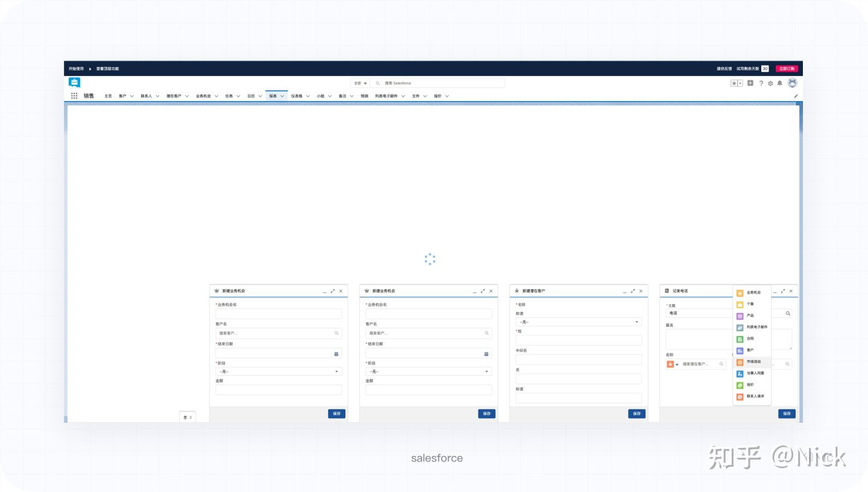Click the 记录电话 panel title icon
This screenshot has width=868, height=492.
click(x=667, y=291)
